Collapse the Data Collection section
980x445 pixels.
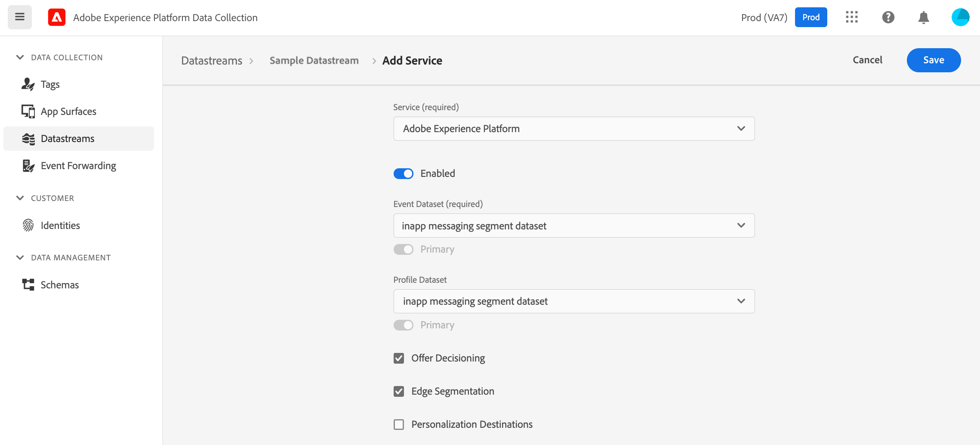pos(20,57)
